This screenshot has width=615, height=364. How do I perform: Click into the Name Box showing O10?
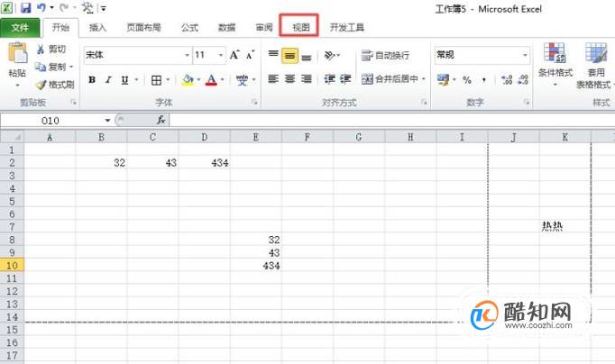click(51, 121)
